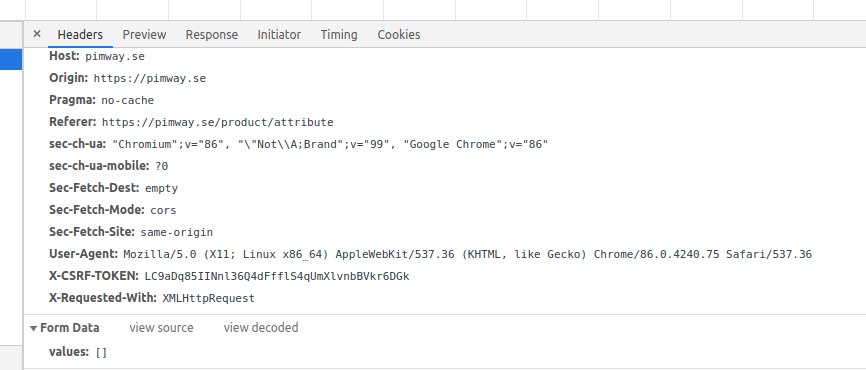The width and height of the screenshot is (866, 370).
Task: Collapse the Form Data section
Action: pos(34,329)
